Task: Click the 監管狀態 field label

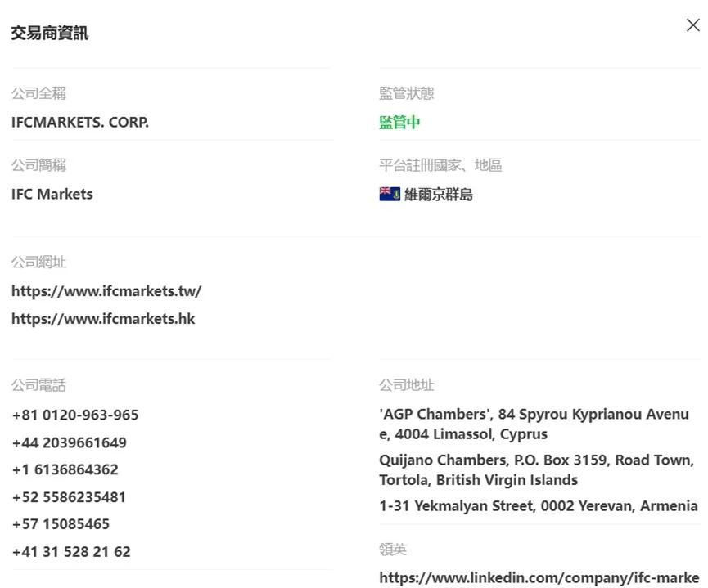Action: [406, 93]
